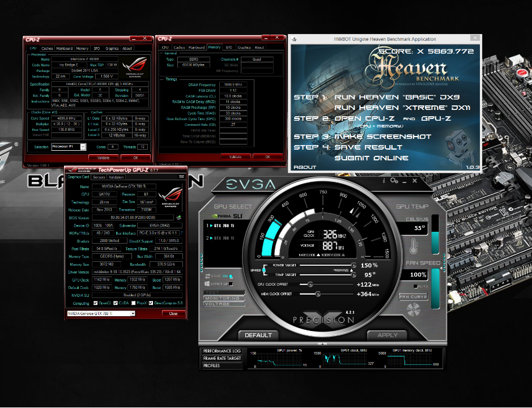Click Save Result in Heaven step 4
532x408 pixels.
(x=368, y=147)
